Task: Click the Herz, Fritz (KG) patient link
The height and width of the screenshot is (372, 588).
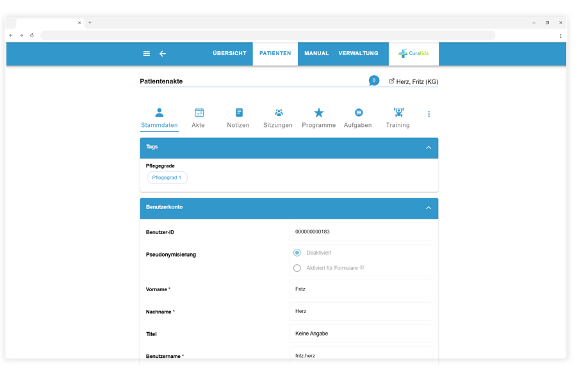Action: (417, 81)
